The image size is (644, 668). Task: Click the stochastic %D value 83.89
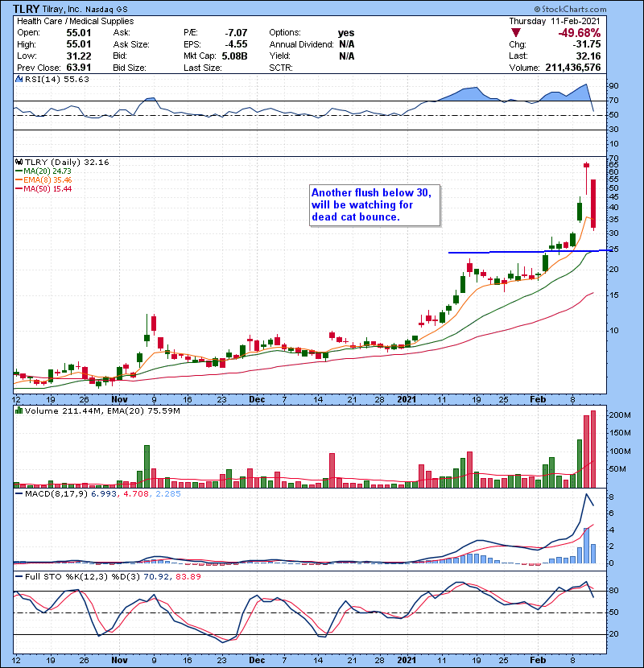[x=188, y=576]
